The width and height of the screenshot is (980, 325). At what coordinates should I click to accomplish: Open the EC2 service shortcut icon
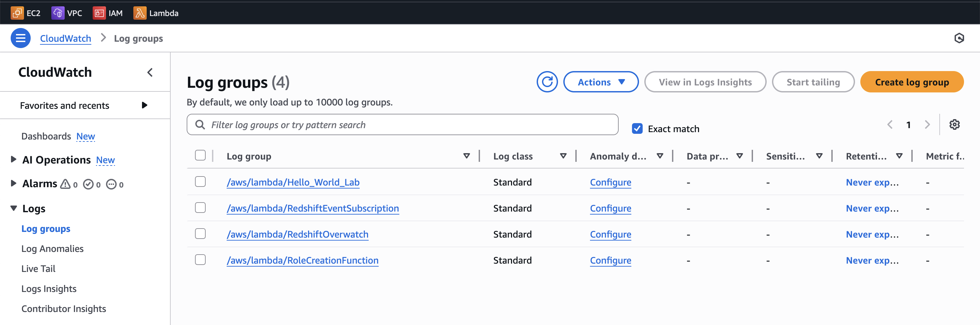point(17,13)
